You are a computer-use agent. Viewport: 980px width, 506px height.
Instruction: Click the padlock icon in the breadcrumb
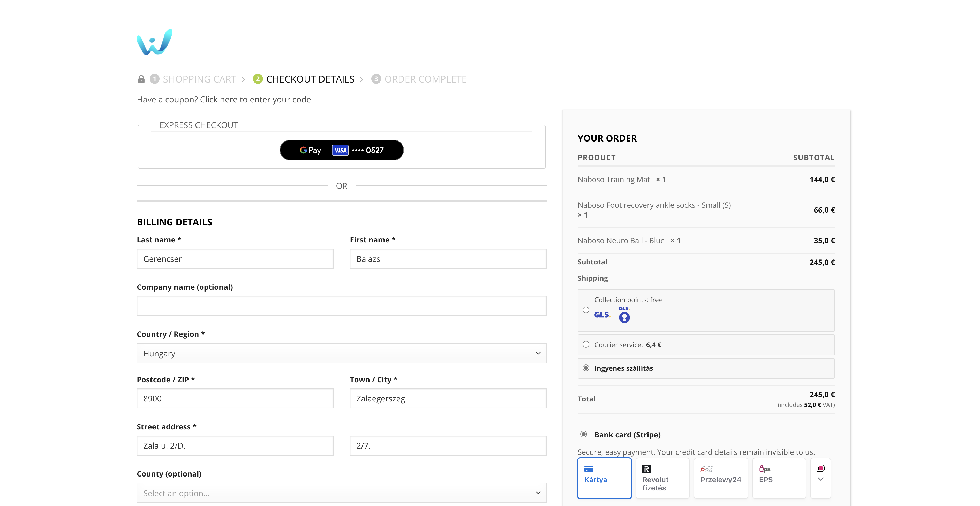point(141,79)
